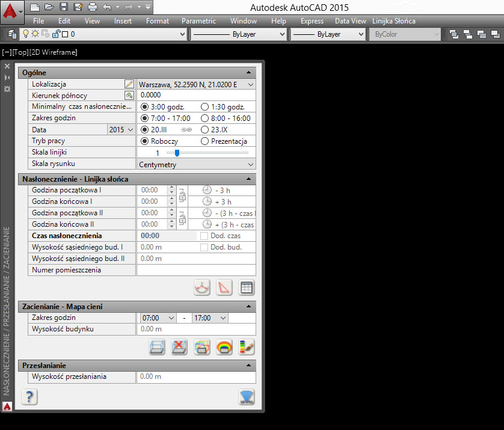Screen dimensions: 504x430
Task: Click the Save floppy disk icon
Action: pos(63,7)
